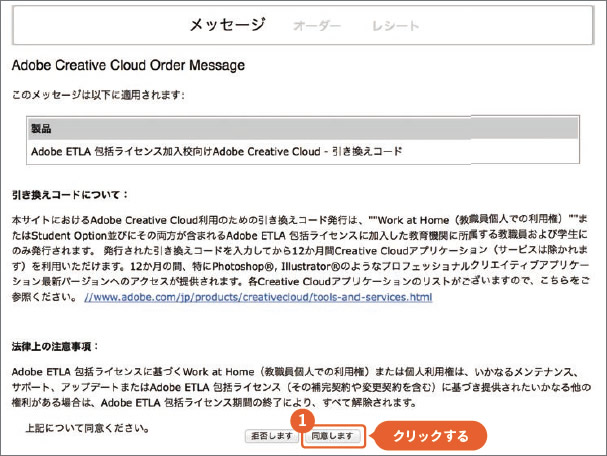
Task: Click the 法律上の注意事項 heading
Action: click(x=55, y=346)
